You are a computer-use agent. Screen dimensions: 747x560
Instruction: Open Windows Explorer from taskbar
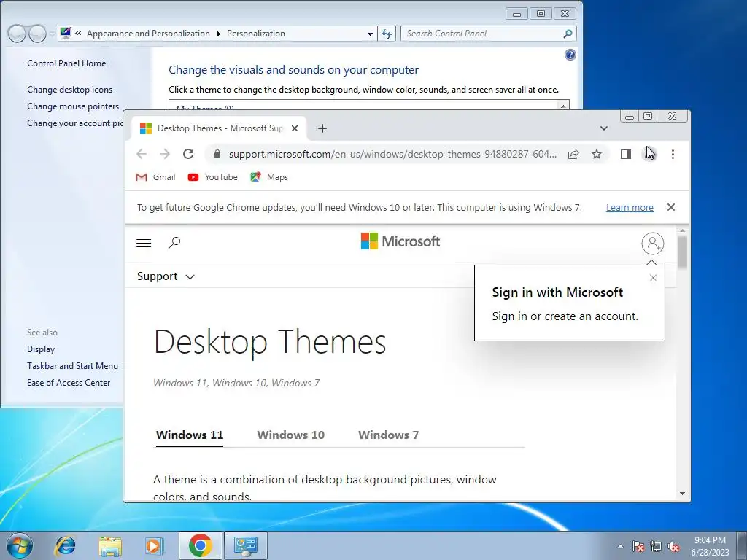110,545
